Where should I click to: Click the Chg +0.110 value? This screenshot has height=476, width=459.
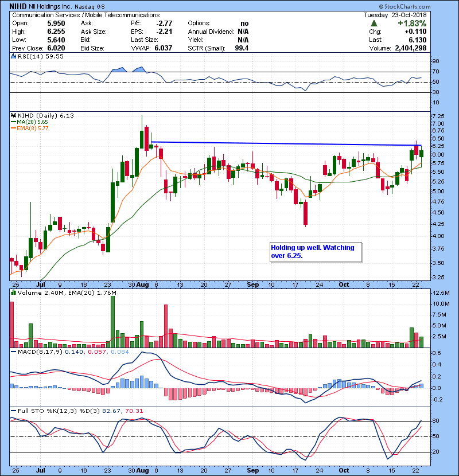415,32
